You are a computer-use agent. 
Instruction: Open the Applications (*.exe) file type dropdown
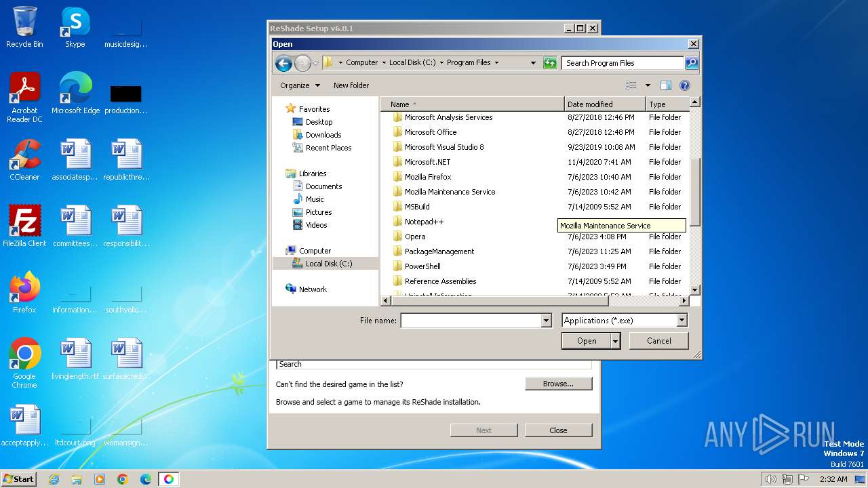[682, 321]
